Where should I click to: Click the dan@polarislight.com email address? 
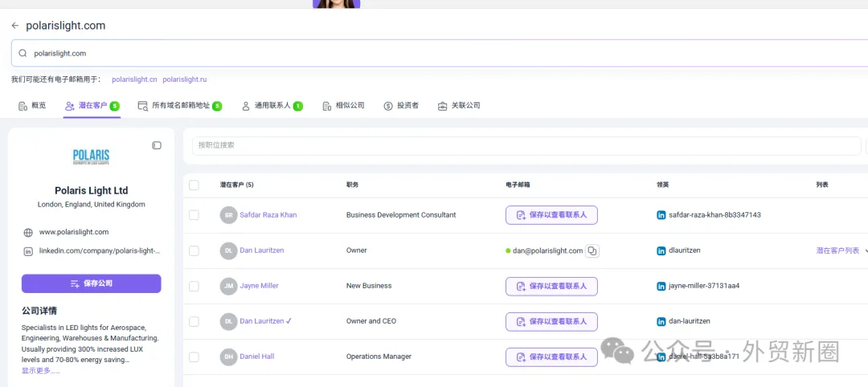click(547, 251)
